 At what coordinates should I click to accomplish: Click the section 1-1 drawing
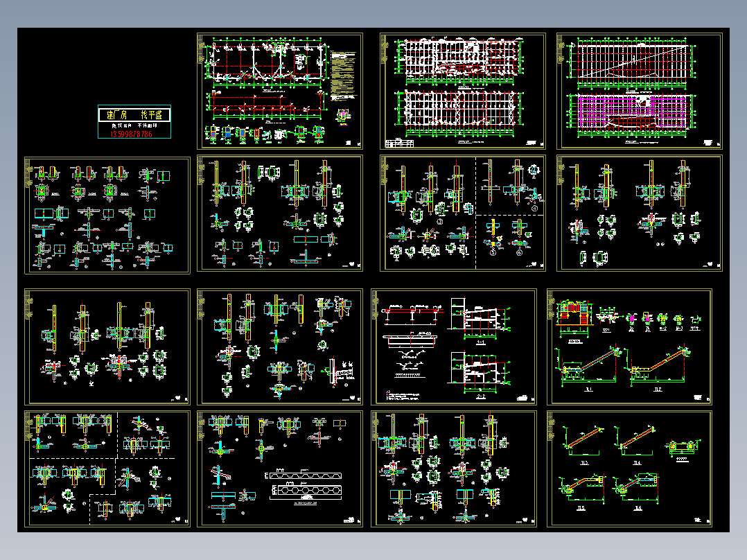480,320
